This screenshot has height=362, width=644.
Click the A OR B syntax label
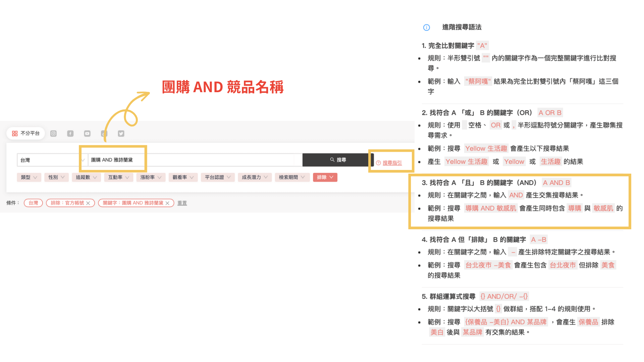click(550, 113)
